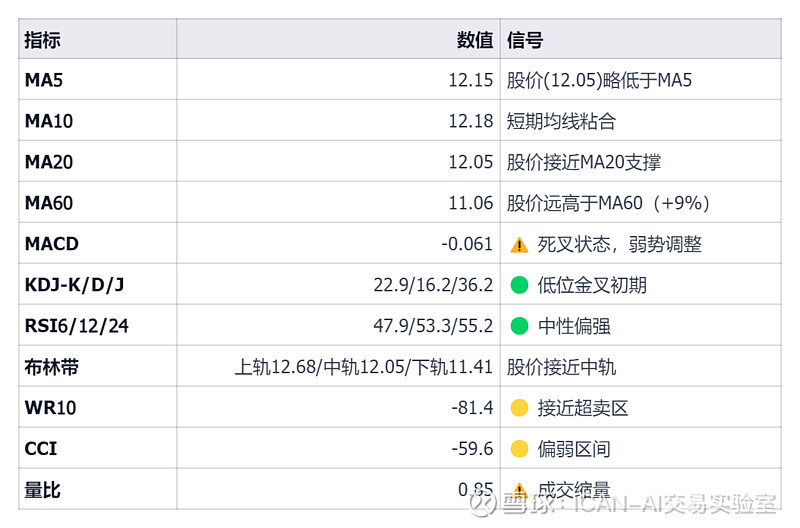Viewport: 800px width, 528px height.
Task: Click the MA5 indicator label
Action: click(43, 80)
